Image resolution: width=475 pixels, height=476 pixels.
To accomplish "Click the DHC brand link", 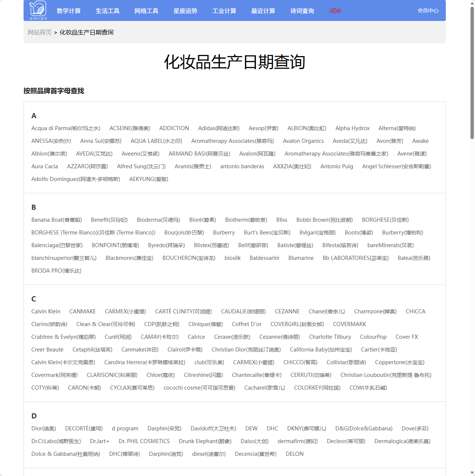I will pyautogui.click(x=272, y=429).
